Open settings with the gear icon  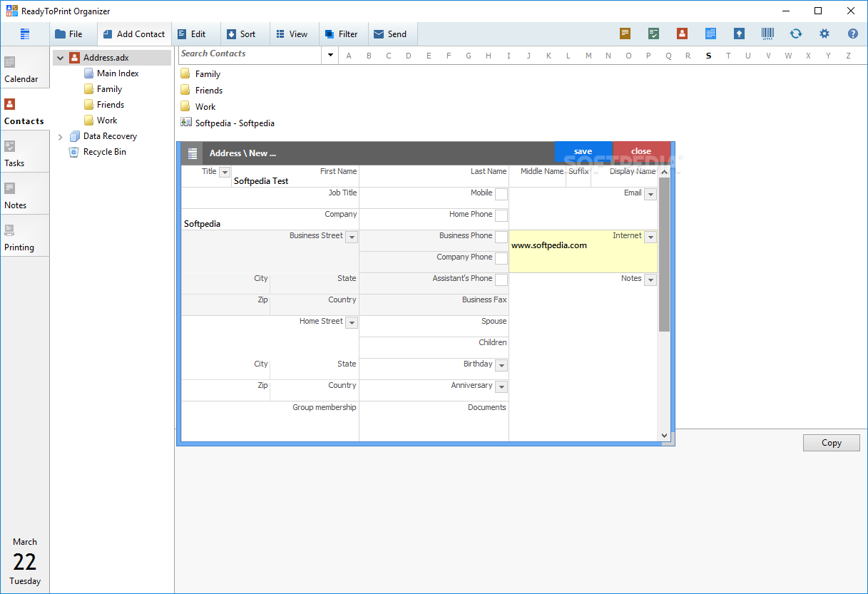[824, 34]
